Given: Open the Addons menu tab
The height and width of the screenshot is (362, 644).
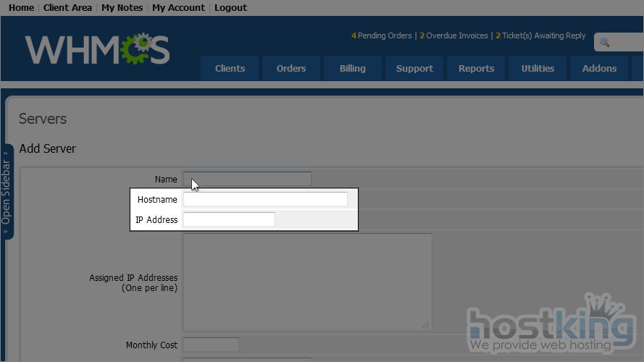Looking at the screenshot, I should [599, 69].
